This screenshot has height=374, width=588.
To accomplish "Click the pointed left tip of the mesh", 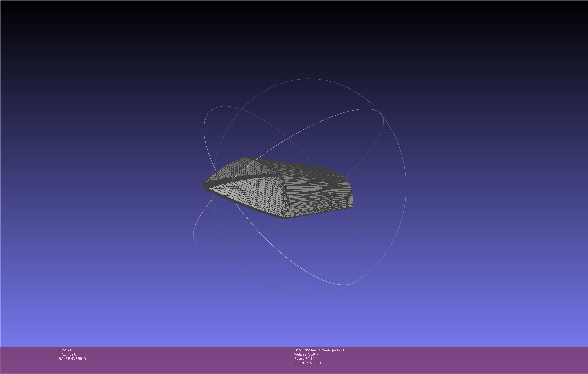I will [x=203, y=186].
